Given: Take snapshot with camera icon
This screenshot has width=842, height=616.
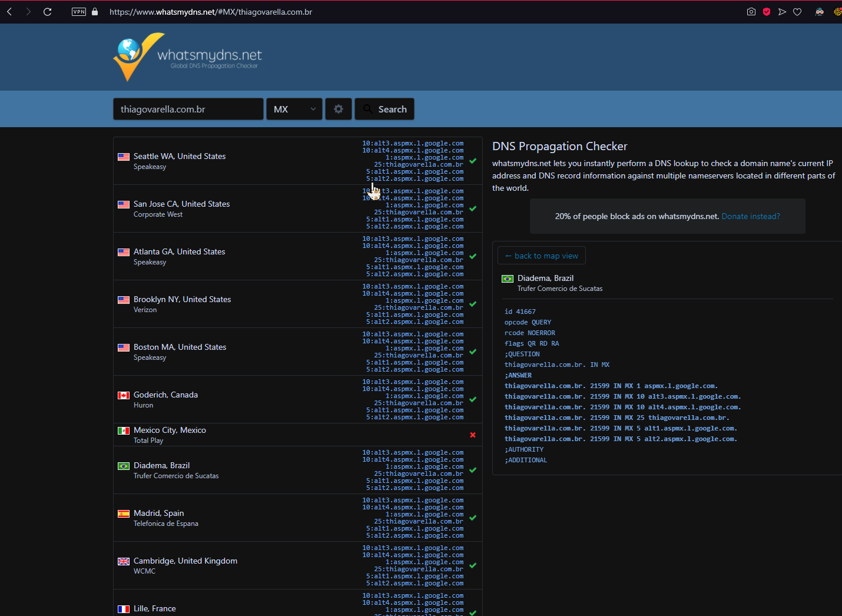Looking at the screenshot, I should (751, 12).
